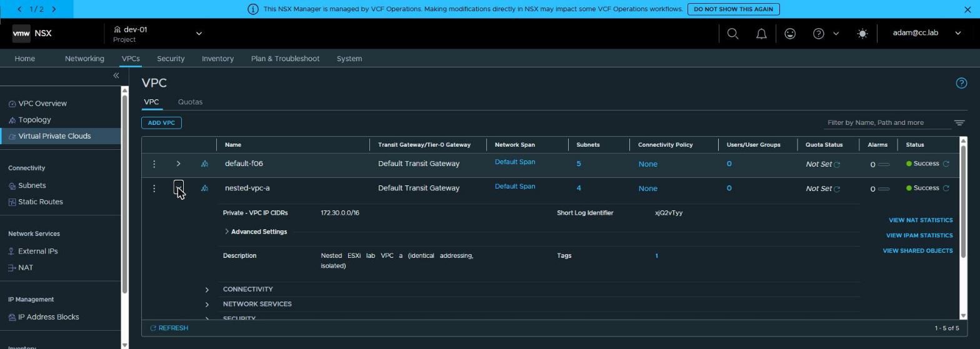The width and height of the screenshot is (980, 349).
Task: Open Plan & Troubleshoot tab
Action: coord(285,59)
